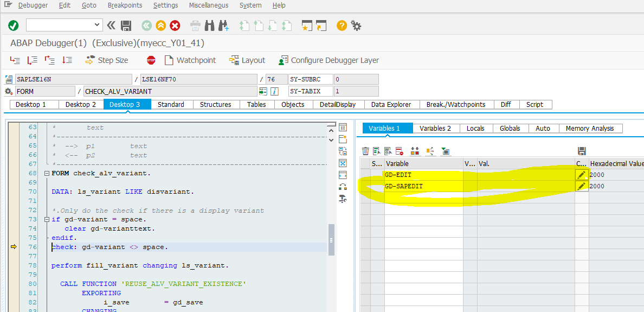
Task: Click the Next Page icon
Action: pyautogui.click(x=272, y=26)
